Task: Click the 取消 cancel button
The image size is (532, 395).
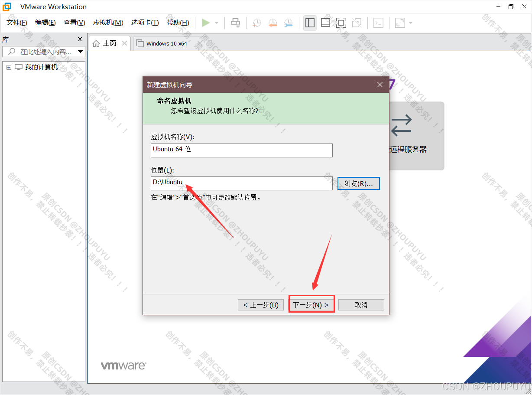Action: coord(361,305)
